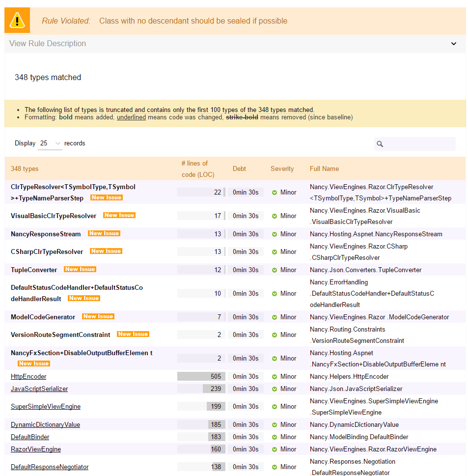Open the JavaScriptSerializer type link
The image size is (468, 476).
(x=39, y=389)
